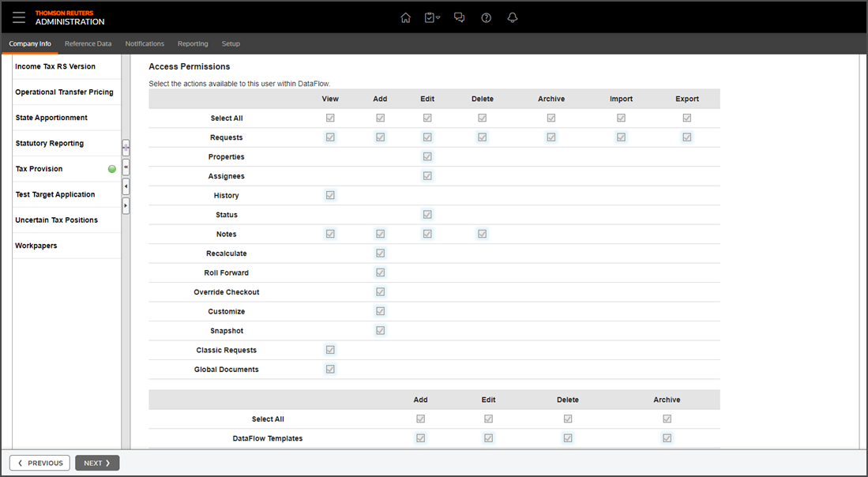Open the task checklist icon dropdown
Viewport: 868px width, 477px height.
click(x=432, y=17)
